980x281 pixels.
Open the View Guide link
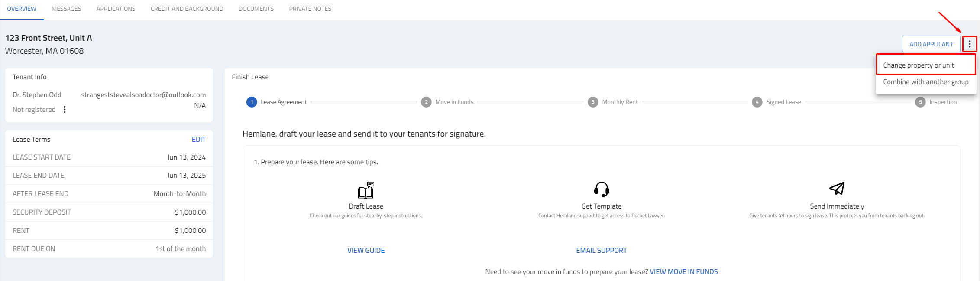pos(366,250)
